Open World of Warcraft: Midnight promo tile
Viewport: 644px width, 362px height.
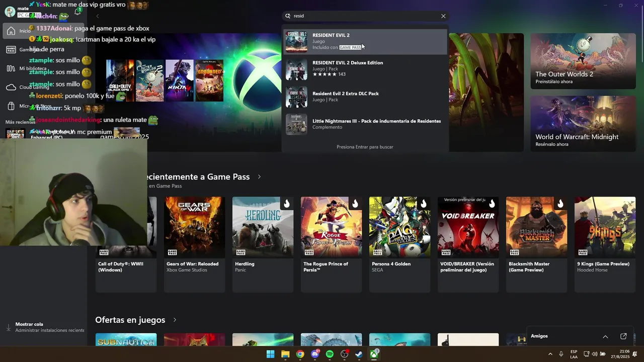(583, 124)
